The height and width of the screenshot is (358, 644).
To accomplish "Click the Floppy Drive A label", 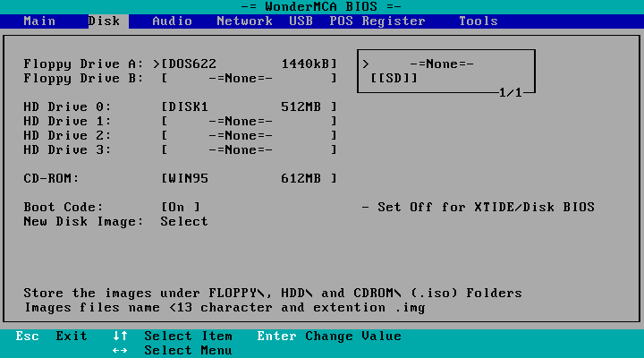I will [83, 64].
